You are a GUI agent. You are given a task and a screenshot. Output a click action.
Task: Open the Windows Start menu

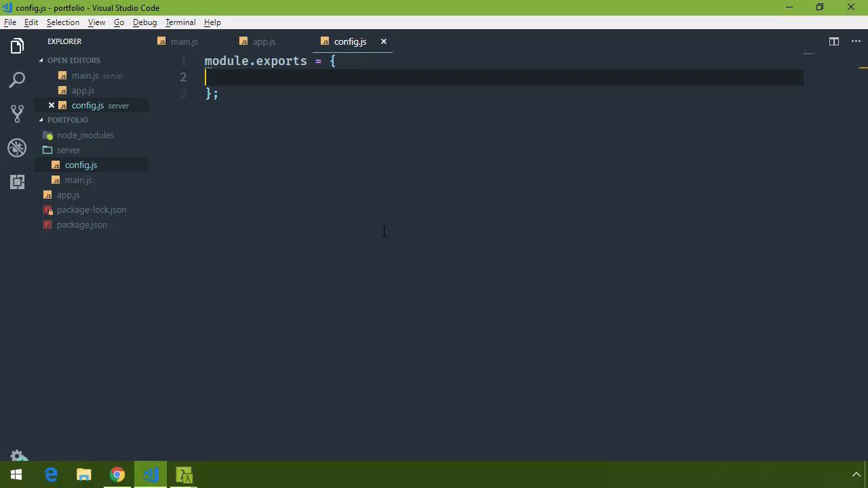coord(16,474)
